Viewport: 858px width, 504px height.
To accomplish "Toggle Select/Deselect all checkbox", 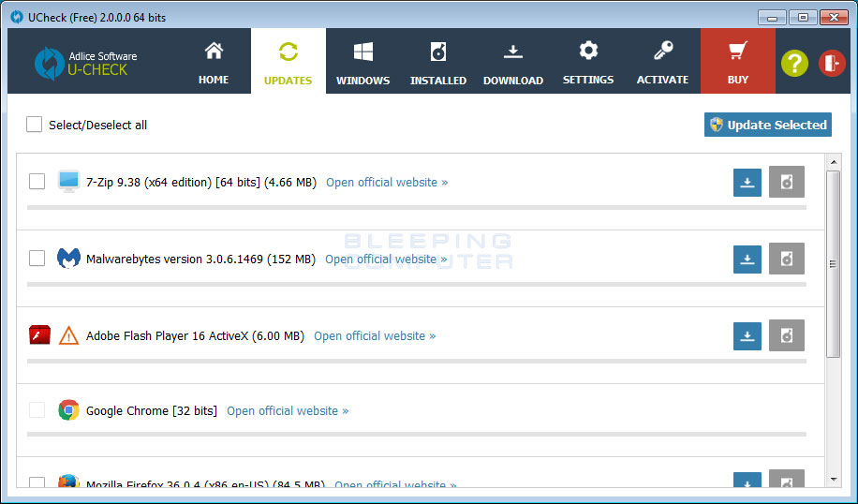I will pos(34,125).
